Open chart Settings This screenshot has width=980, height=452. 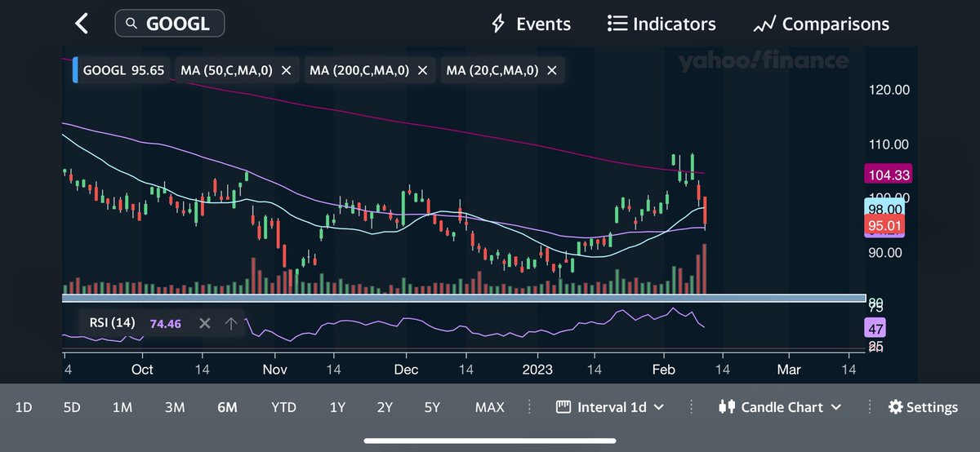(x=923, y=407)
